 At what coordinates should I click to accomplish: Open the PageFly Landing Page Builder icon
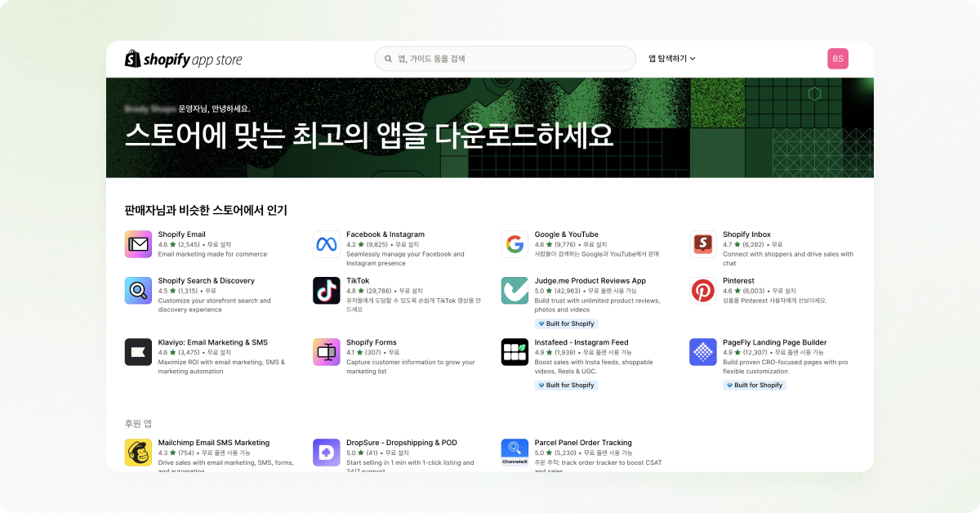(703, 352)
